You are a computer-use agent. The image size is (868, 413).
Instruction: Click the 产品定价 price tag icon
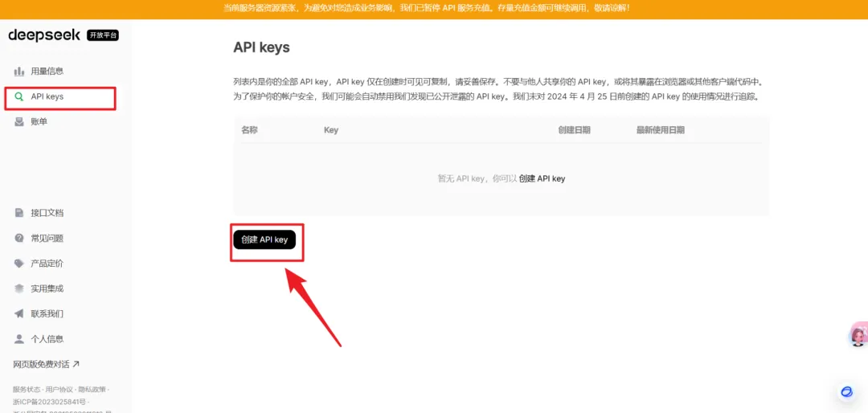(19, 264)
